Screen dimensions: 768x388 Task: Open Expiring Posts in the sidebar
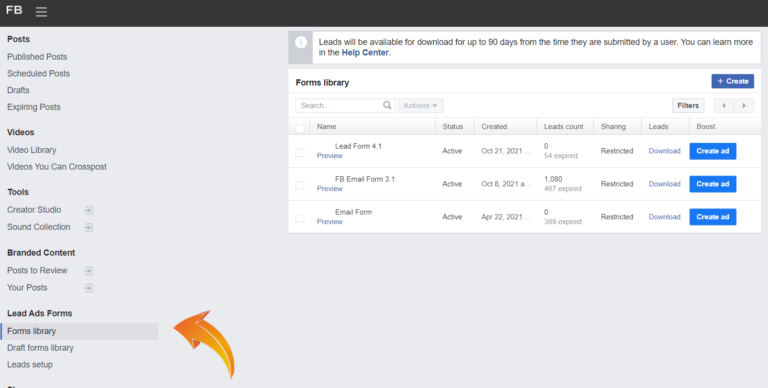click(34, 107)
